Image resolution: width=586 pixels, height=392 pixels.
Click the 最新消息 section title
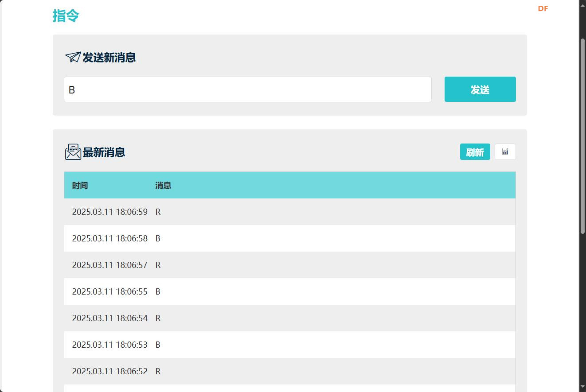tap(104, 152)
